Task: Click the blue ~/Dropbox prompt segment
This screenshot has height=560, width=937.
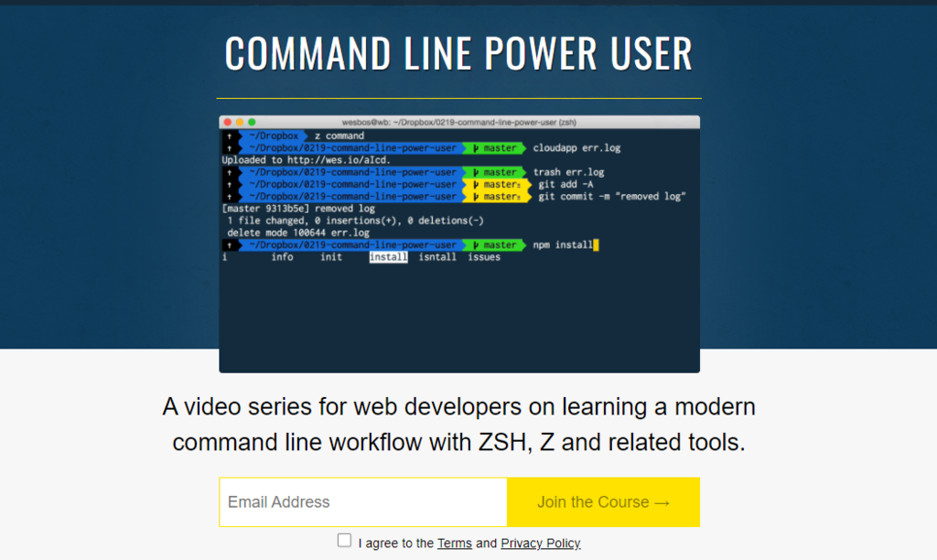Action: point(275,135)
